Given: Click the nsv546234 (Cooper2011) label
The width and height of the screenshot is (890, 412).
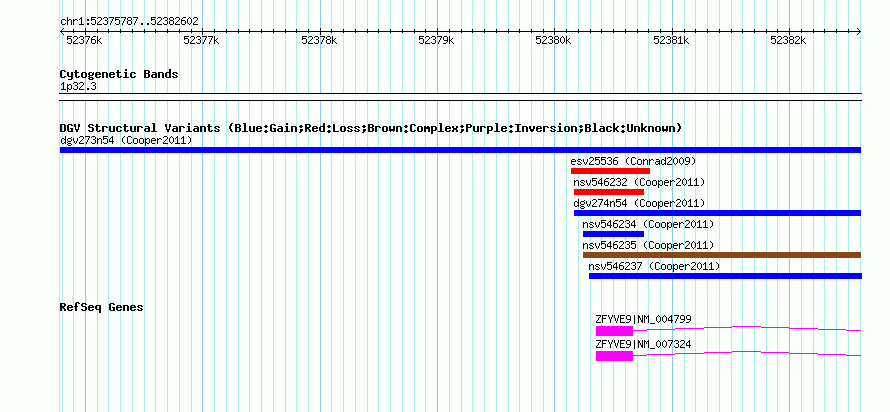Looking at the screenshot, I should (x=648, y=224).
